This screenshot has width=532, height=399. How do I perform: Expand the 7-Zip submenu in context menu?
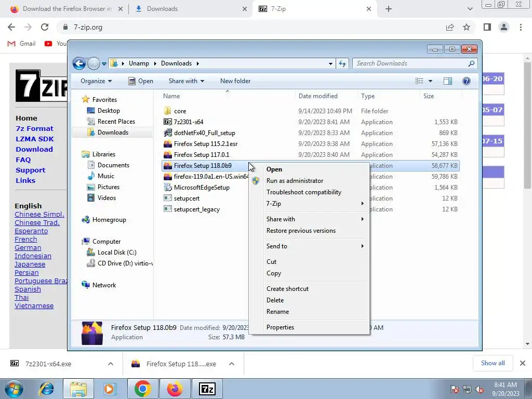pos(315,204)
